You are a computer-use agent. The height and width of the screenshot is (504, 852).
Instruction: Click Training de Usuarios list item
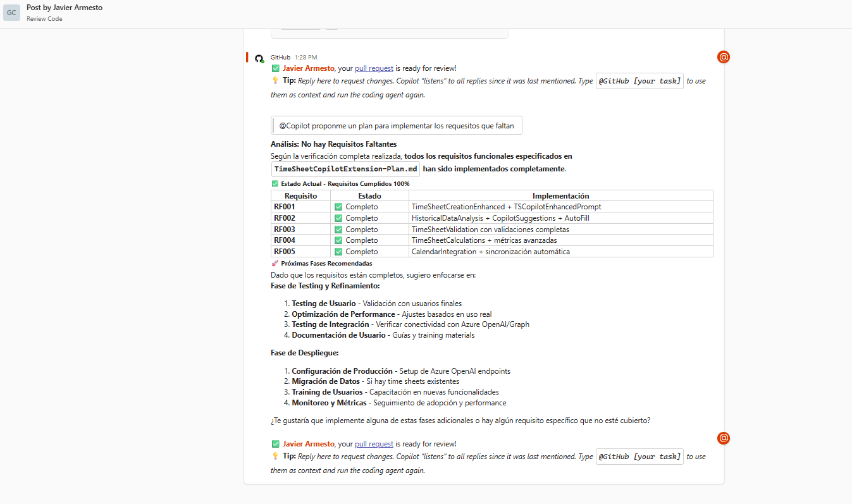click(x=395, y=392)
